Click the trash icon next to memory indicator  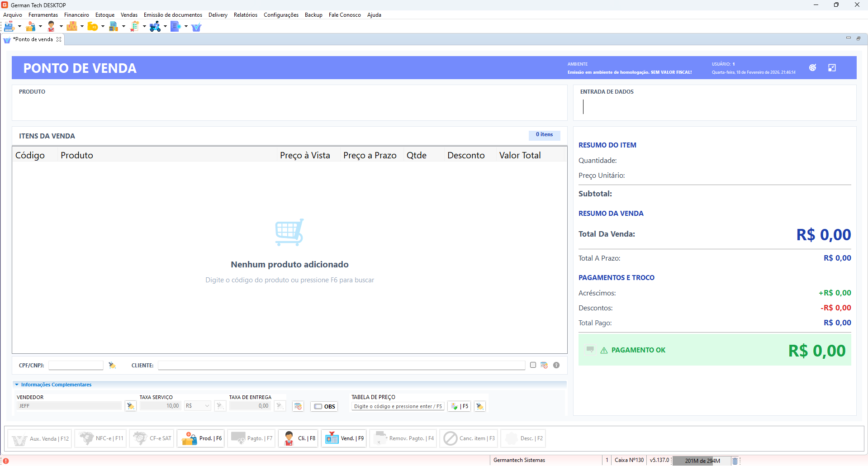click(x=735, y=461)
